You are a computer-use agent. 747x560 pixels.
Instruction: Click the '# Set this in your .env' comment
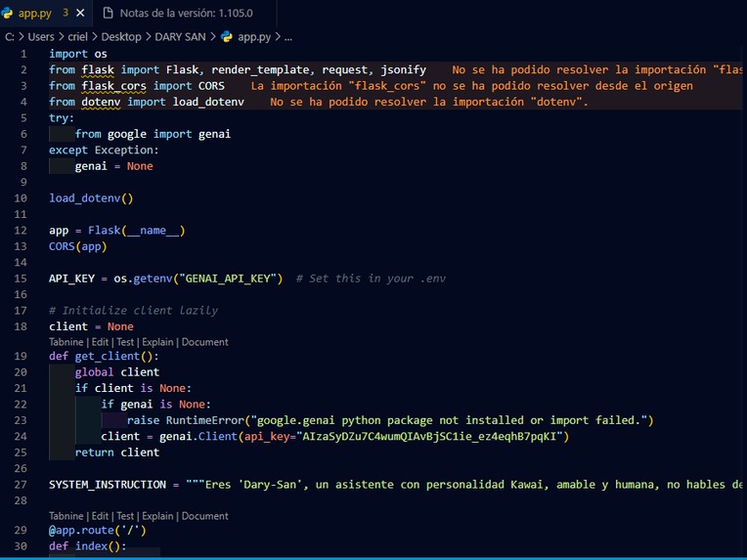tap(371, 279)
